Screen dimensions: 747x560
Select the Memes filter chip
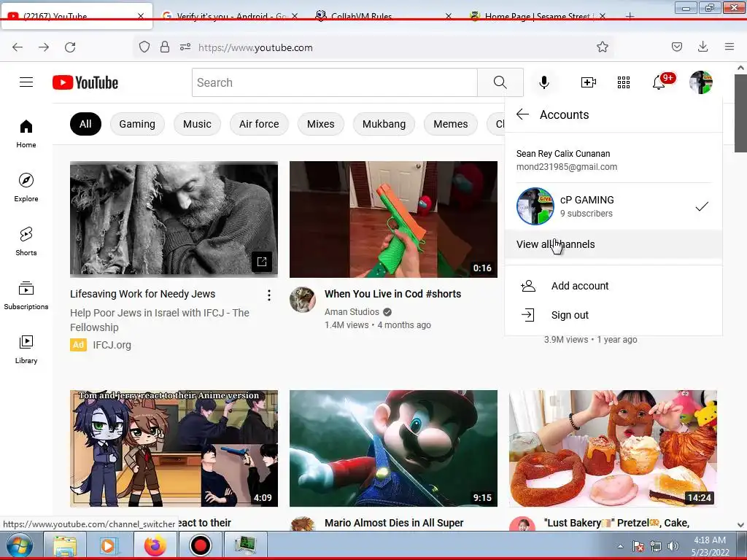pos(451,124)
